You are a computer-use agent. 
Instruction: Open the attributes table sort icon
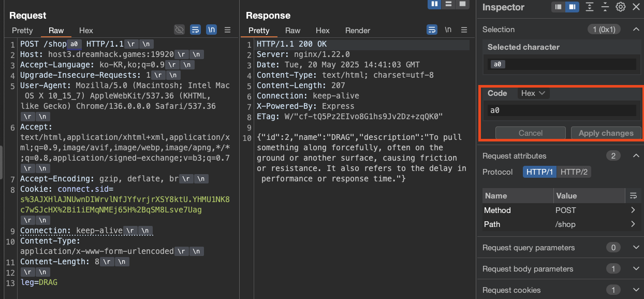pyautogui.click(x=633, y=196)
